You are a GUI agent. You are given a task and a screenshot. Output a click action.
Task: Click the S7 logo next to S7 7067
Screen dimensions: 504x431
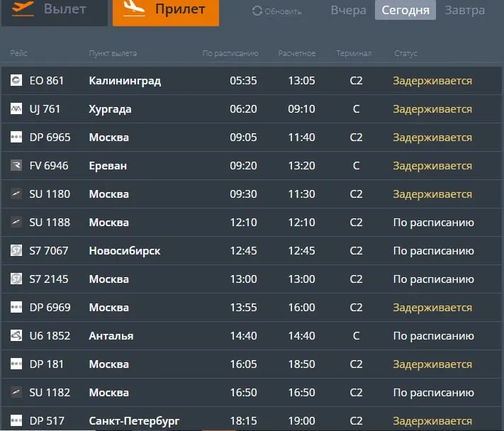click(x=16, y=250)
